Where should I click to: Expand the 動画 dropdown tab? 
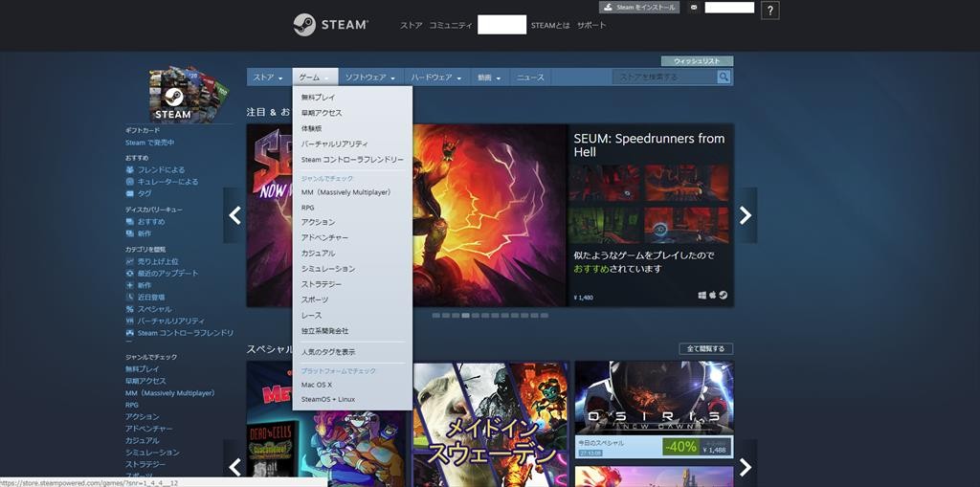(x=489, y=77)
